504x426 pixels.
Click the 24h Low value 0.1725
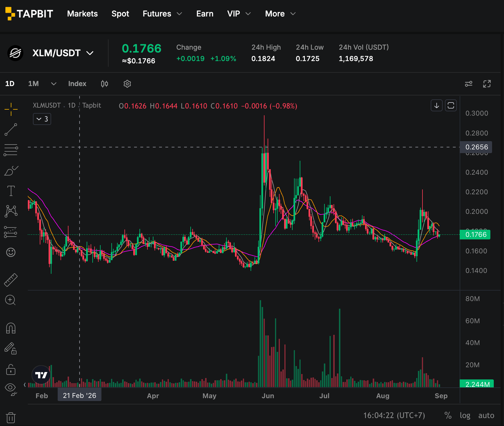(x=308, y=59)
